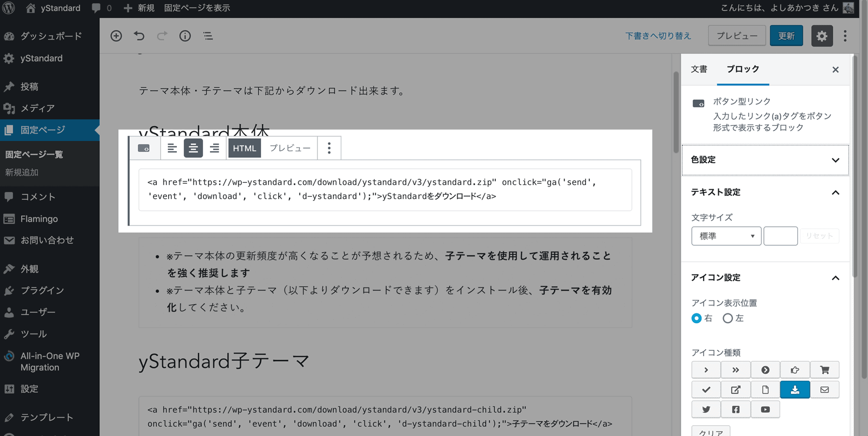Click the button-link block type icon

144,148
